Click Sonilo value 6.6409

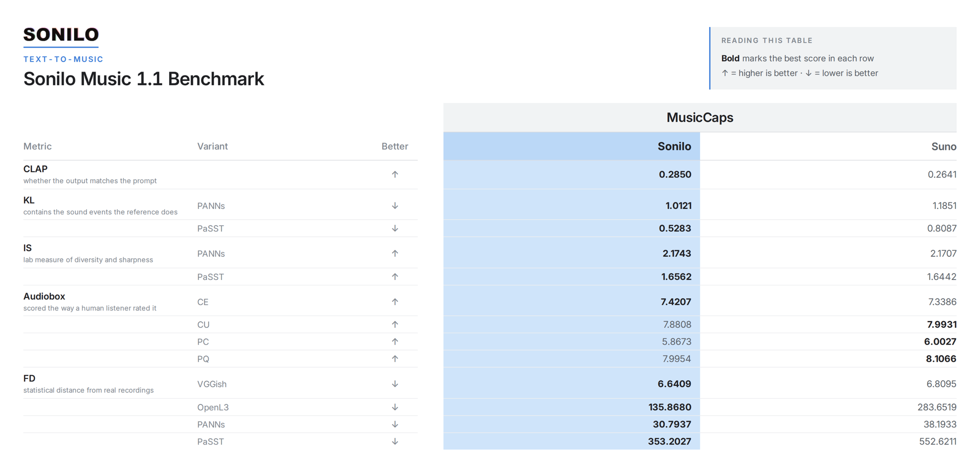[674, 384]
